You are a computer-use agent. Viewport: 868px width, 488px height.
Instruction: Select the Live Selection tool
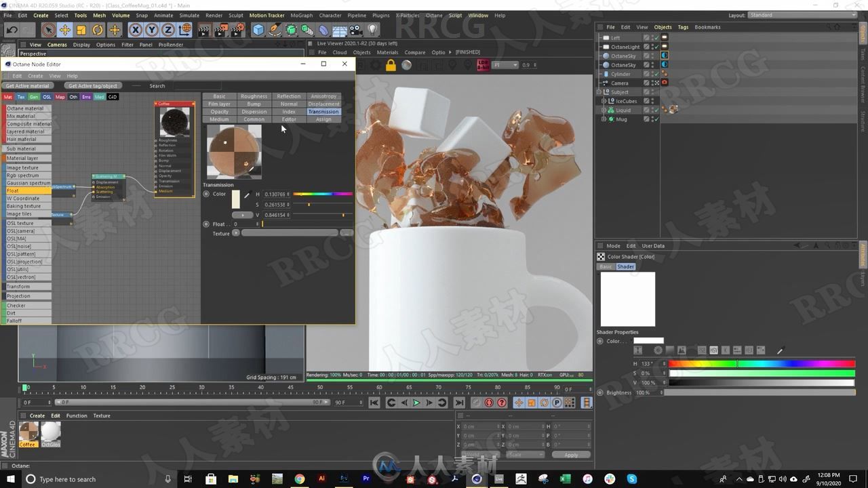48,30
